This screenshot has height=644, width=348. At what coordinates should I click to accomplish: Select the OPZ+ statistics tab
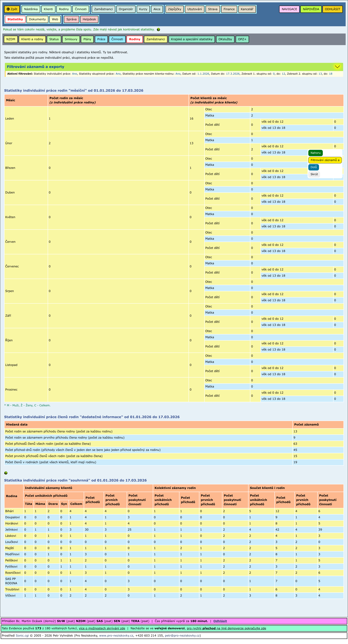click(242, 39)
